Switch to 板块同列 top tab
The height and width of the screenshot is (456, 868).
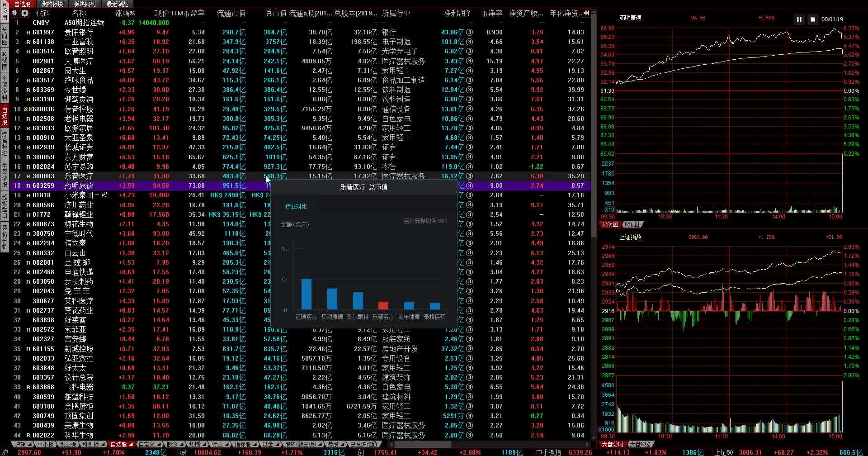(85, 4)
